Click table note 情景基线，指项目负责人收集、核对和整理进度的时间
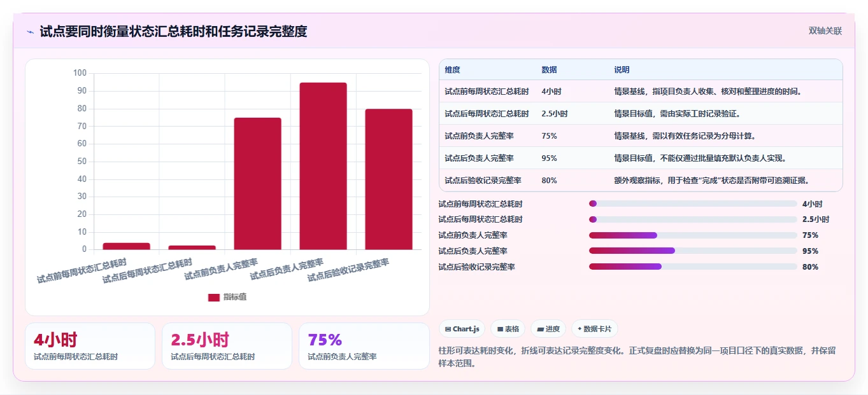Image resolution: width=868 pixels, height=395 pixels. (x=708, y=92)
